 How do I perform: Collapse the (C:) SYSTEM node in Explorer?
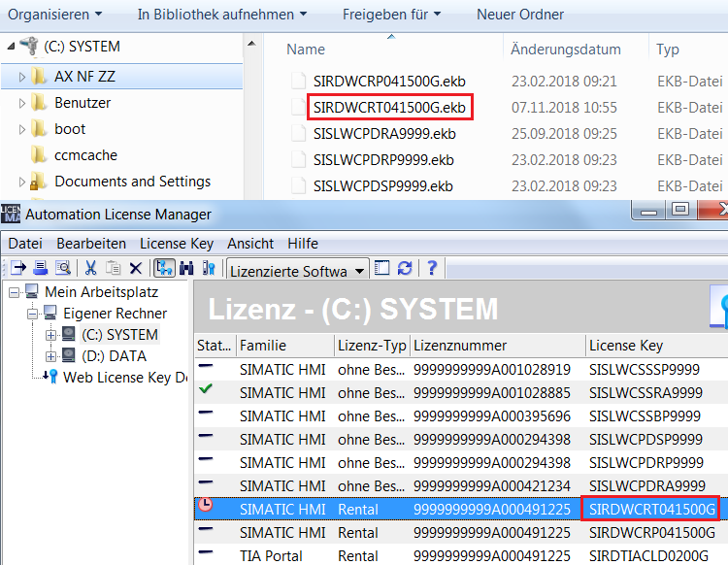point(11,46)
